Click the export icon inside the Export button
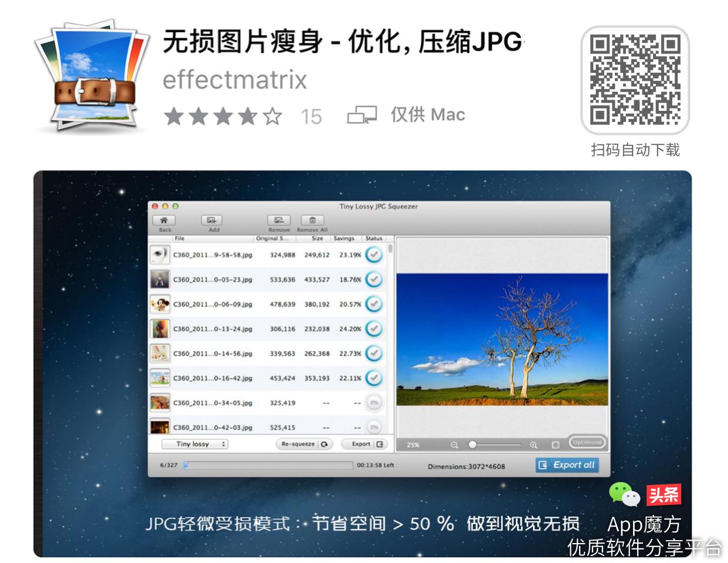Image resolution: width=728 pixels, height=563 pixels. 380,444
